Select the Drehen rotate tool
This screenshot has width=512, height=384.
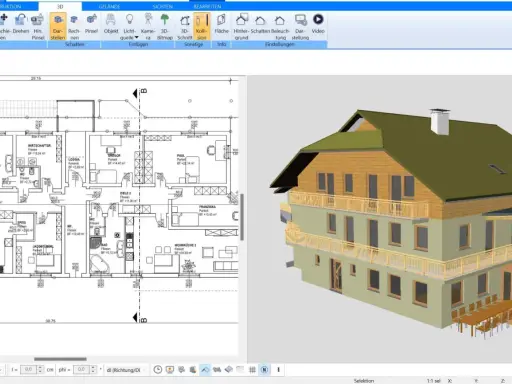point(21,26)
